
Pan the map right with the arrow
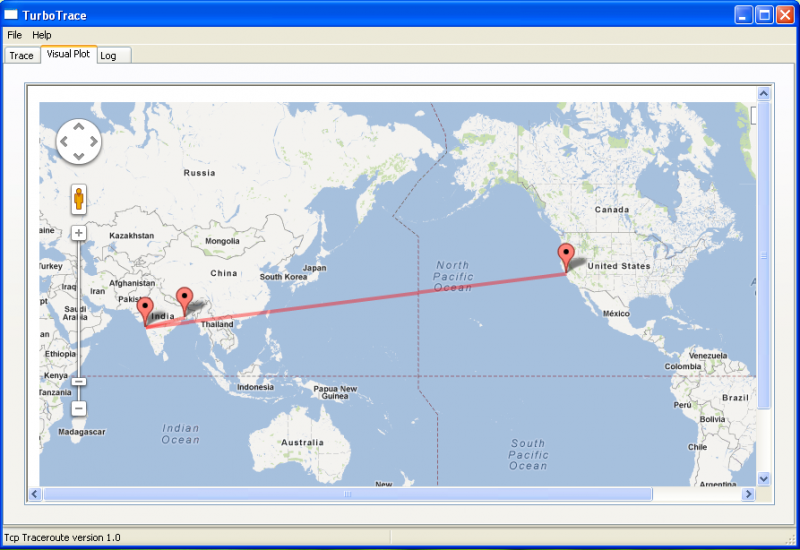93,141
